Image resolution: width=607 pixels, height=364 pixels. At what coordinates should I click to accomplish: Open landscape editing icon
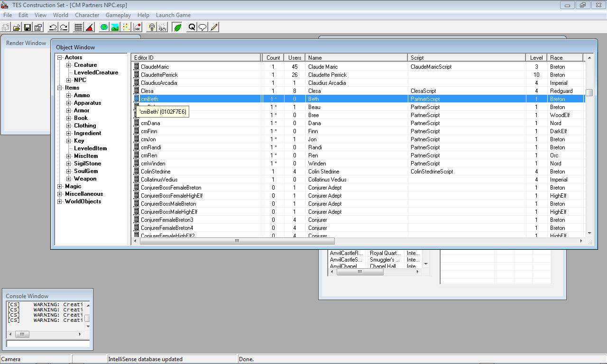(x=115, y=27)
